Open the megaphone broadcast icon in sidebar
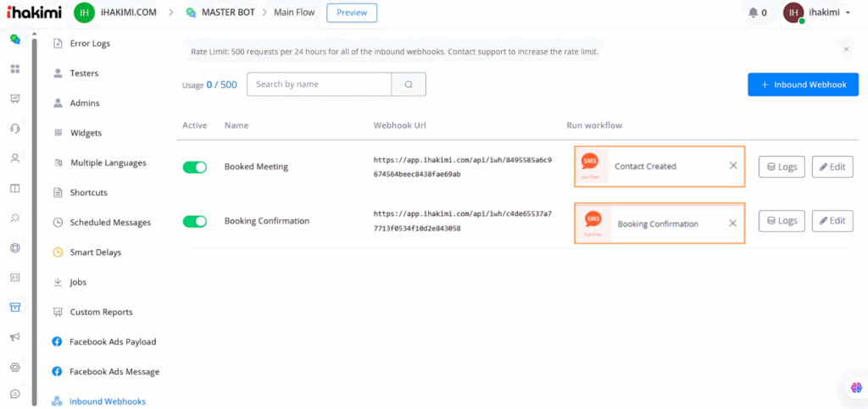 tap(14, 337)
